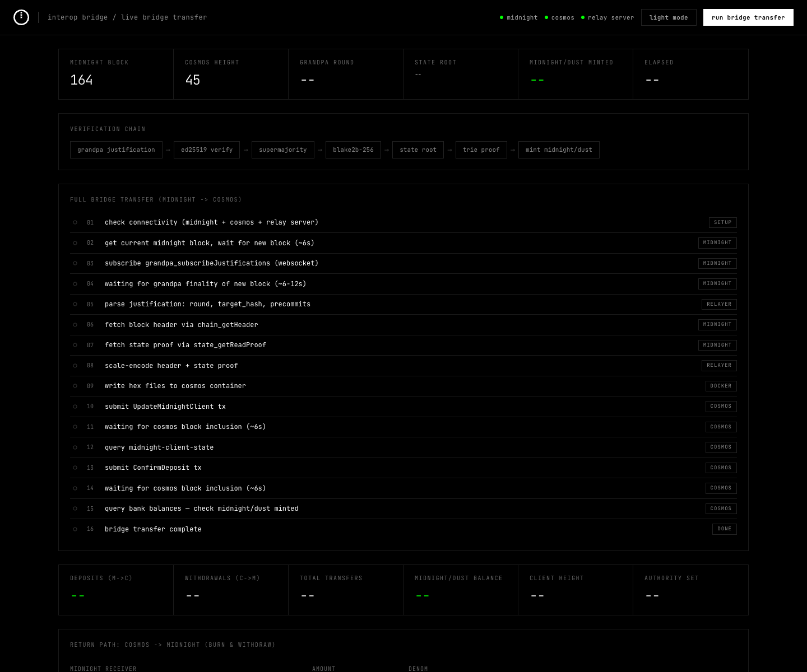Click the Total Transfers stat label
This screenshot has height=672, width=807.
coord(331,578)
